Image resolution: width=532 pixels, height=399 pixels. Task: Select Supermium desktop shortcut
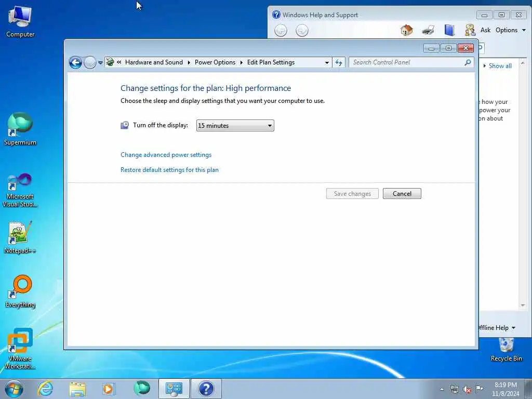[x=20, y=129]
